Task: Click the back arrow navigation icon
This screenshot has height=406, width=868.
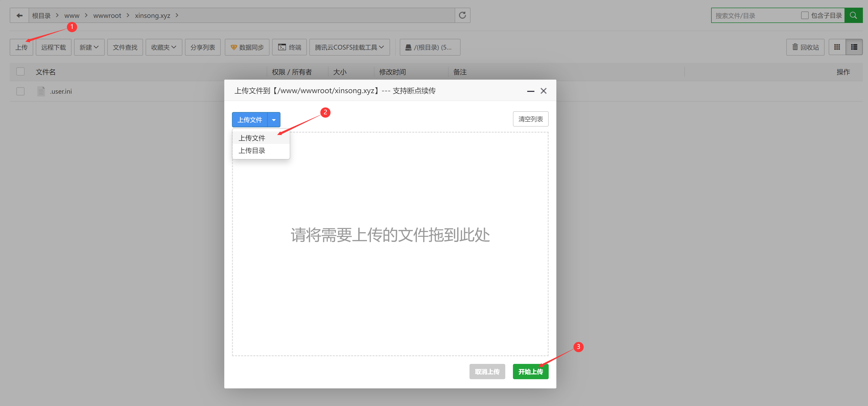Action: point(20,16)
